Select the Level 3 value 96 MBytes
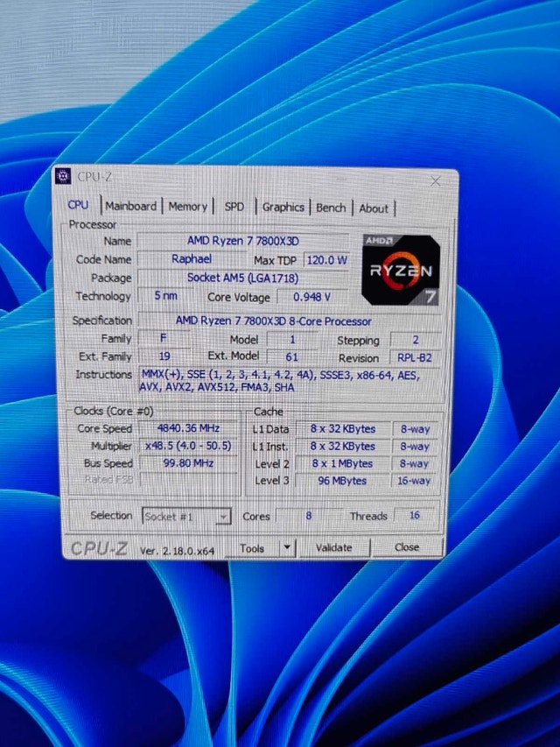 tap(342, 481)
